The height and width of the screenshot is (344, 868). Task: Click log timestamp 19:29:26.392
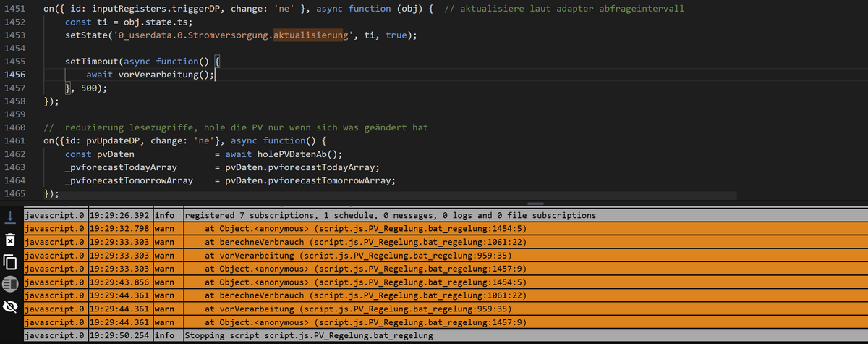click(120, 216)
